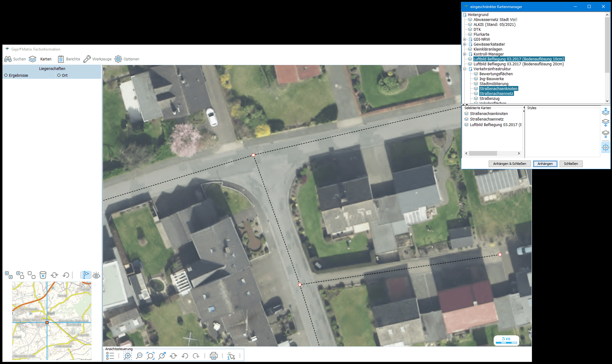Click the refresh arrows icon above the overview map
The height and width of the screenshot is (364, 612).
point(55,275)
